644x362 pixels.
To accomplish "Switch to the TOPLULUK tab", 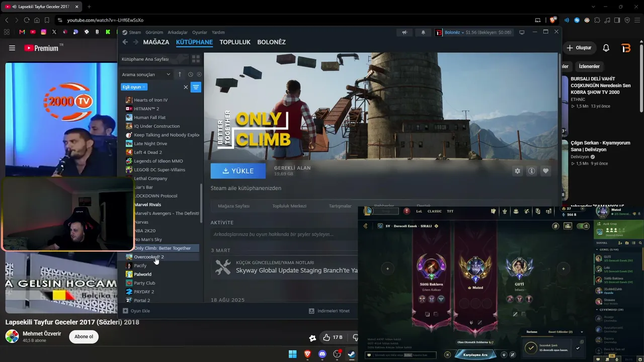I will click(235, 42).
